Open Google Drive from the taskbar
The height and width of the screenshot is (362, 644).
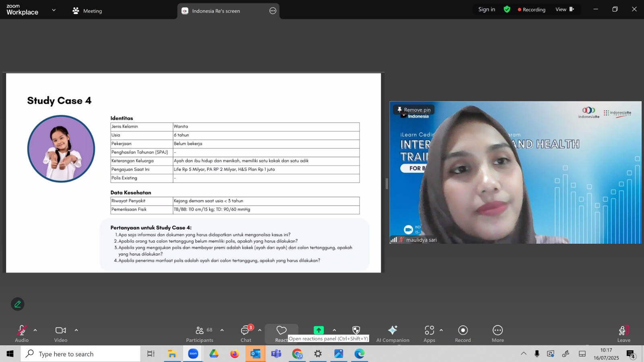click(214, 354)
